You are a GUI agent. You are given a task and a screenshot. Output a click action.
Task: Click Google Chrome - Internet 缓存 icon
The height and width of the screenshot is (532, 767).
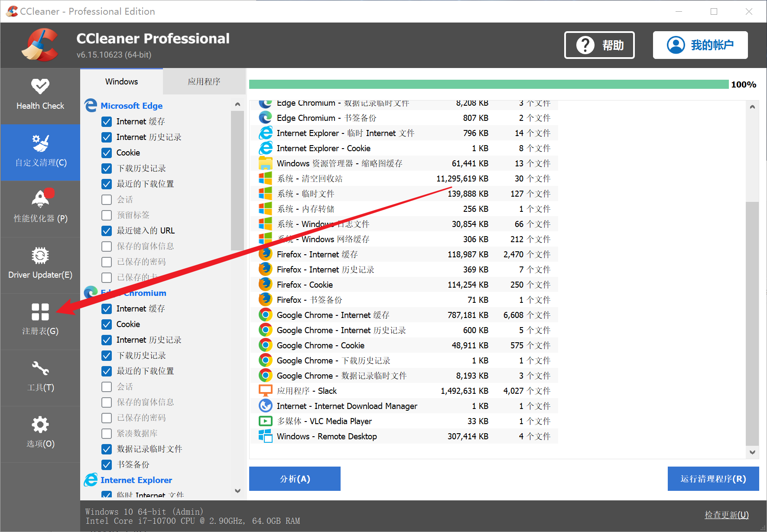265,315
